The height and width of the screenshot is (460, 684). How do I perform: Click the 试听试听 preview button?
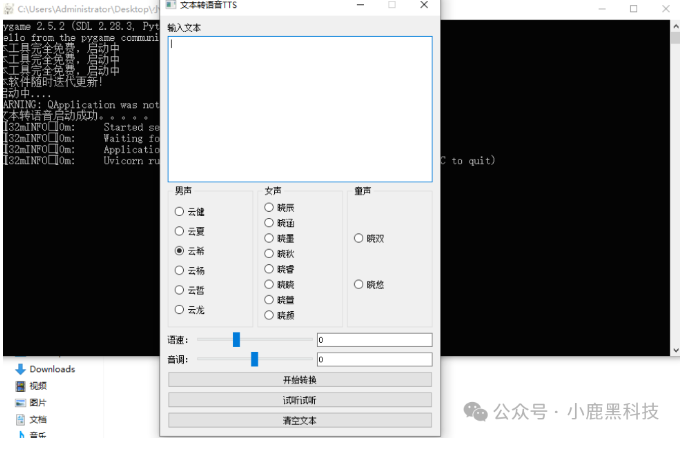[300, 400]
